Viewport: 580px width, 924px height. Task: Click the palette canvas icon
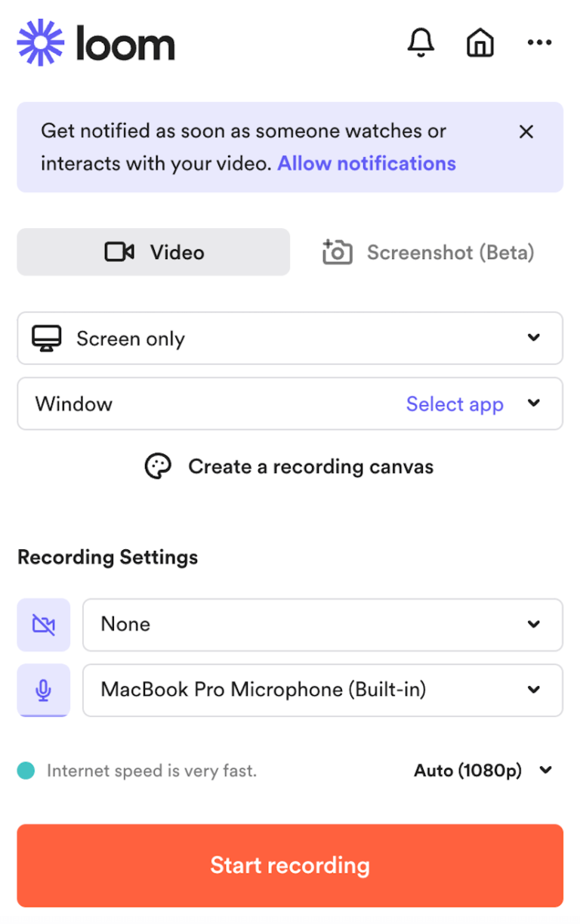coord(158,466)
